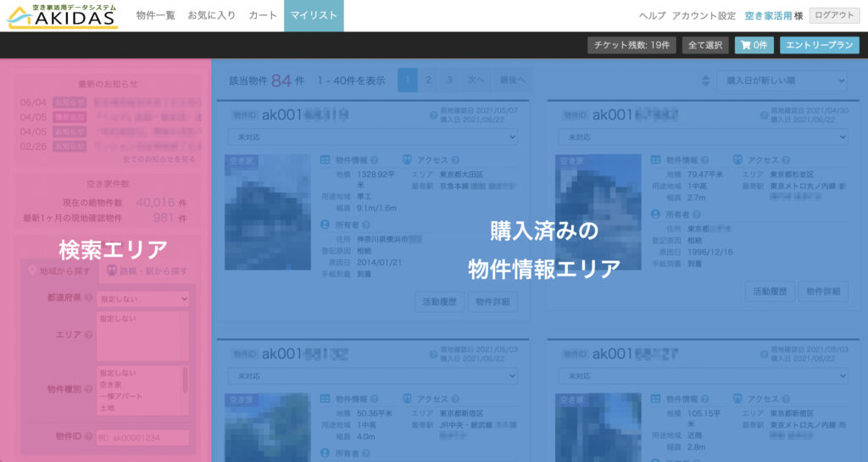
Task: Switch to 地域から探す search tab
Action: pyautogui.click(x=58, y=271)
